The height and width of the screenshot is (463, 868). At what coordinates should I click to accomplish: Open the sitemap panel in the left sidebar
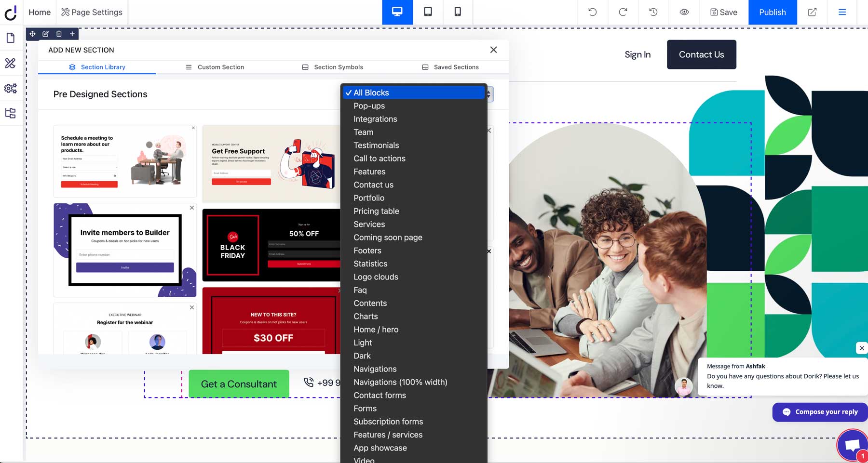[10, 113]
